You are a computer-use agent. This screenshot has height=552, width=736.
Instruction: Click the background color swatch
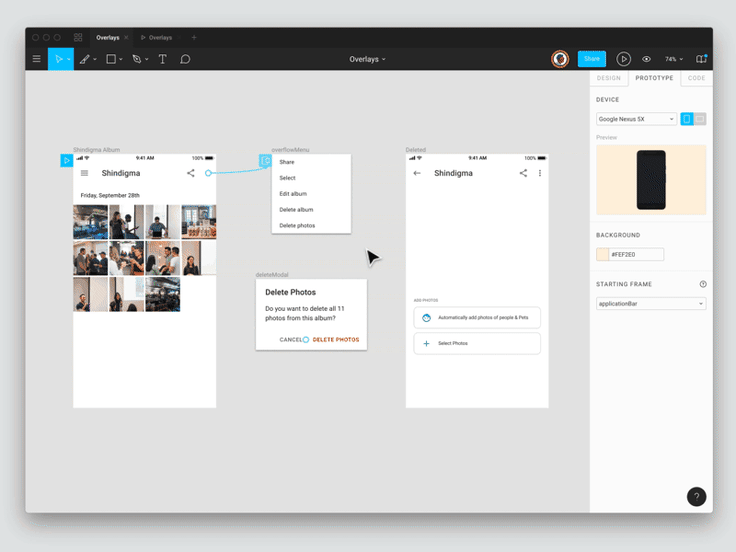pos(603,254)
